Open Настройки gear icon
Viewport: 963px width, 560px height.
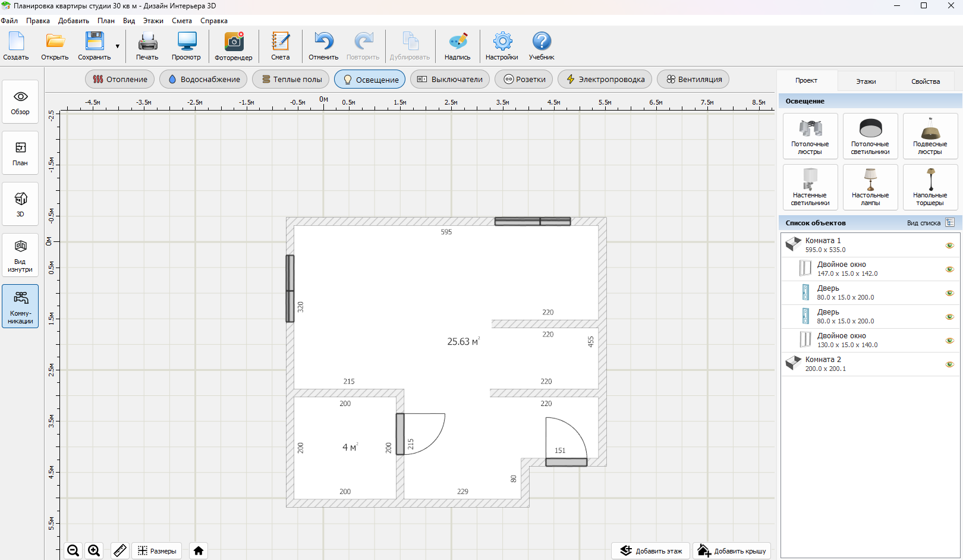coord(502,46)
